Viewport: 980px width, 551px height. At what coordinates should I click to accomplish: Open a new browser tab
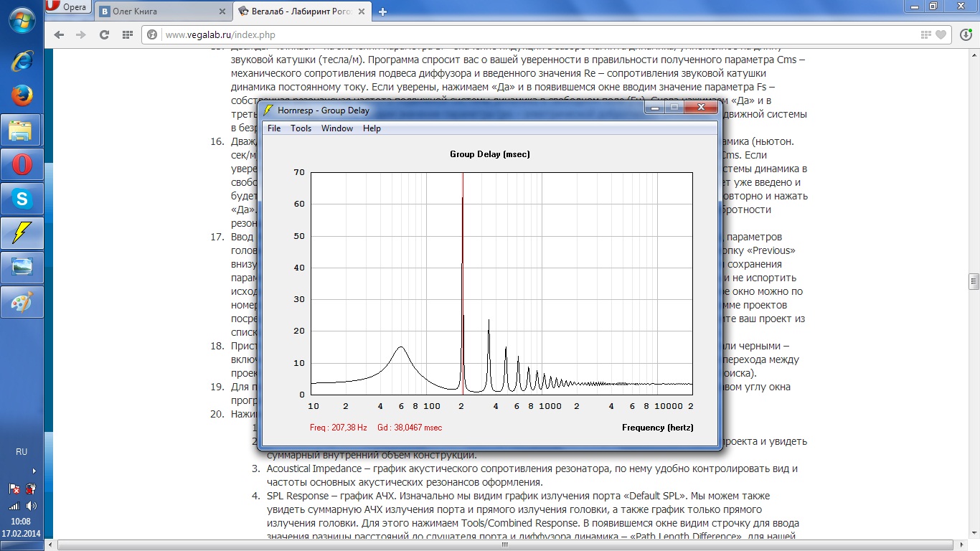point(383,11)
